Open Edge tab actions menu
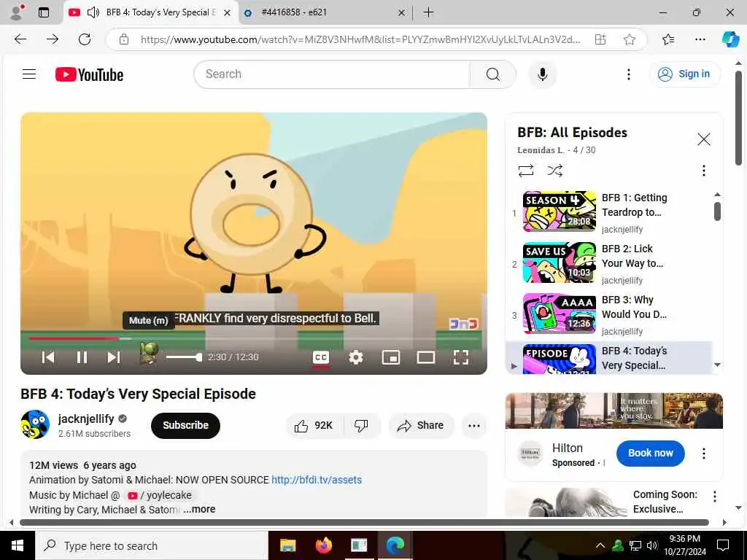747x560 pixels. [x=43, y=12]
